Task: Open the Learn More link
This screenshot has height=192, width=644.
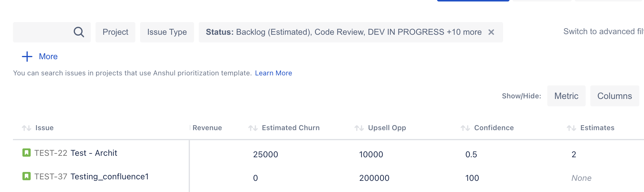Action: tap(273, 73)
